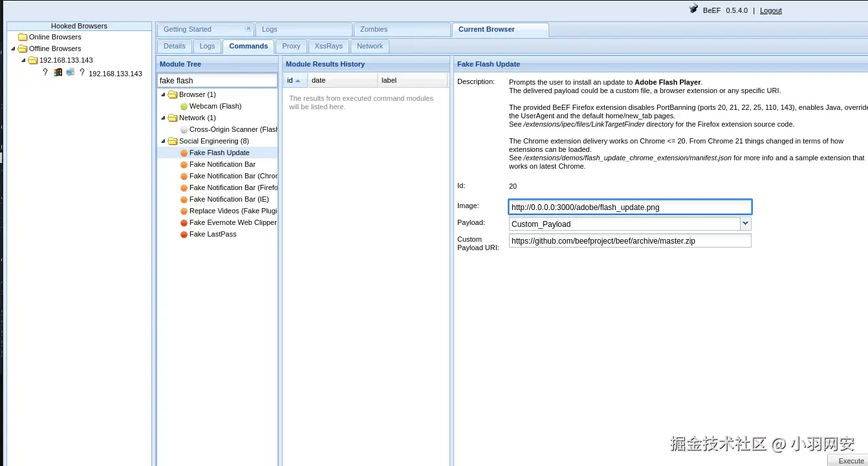Open the Proxy sub-tab
The height and width of the screenshot is (466, 868).
coord(291,46)
